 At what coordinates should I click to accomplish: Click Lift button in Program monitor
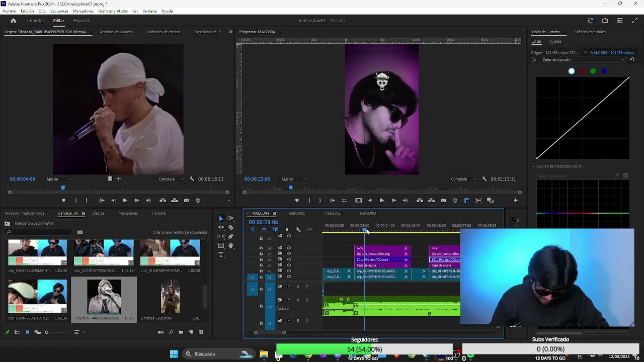point(420,201)
